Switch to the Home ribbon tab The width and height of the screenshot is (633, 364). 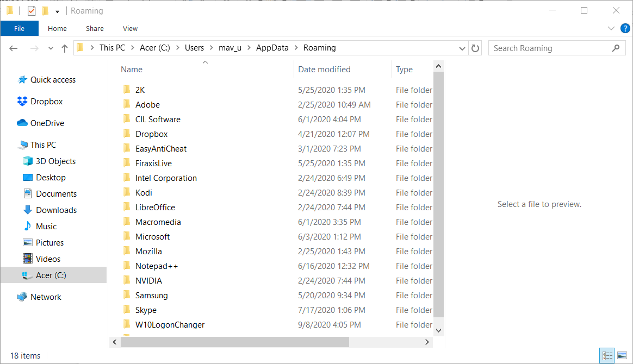(57, 29)
